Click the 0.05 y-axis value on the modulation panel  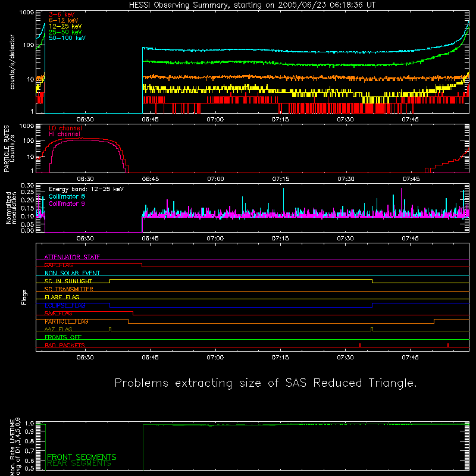coord(27,224)
